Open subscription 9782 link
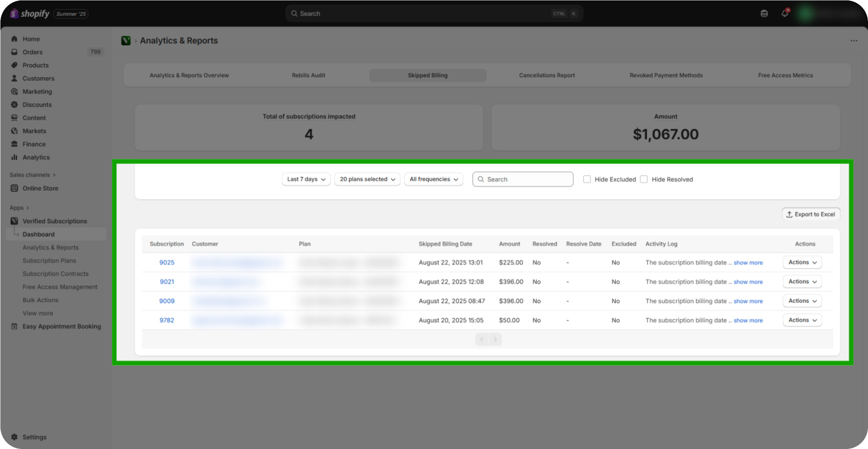The height and width of the screenshot is (449, 868). coord(167,320)
